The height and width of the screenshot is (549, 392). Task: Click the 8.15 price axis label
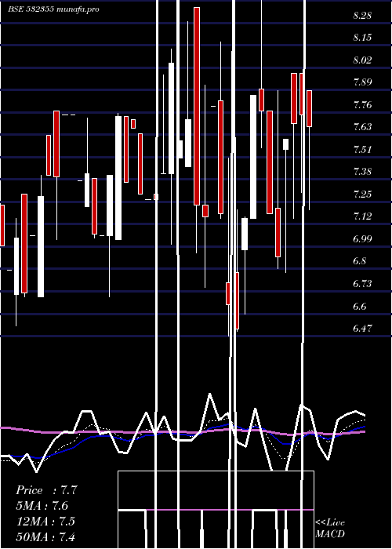click(362, 38)
